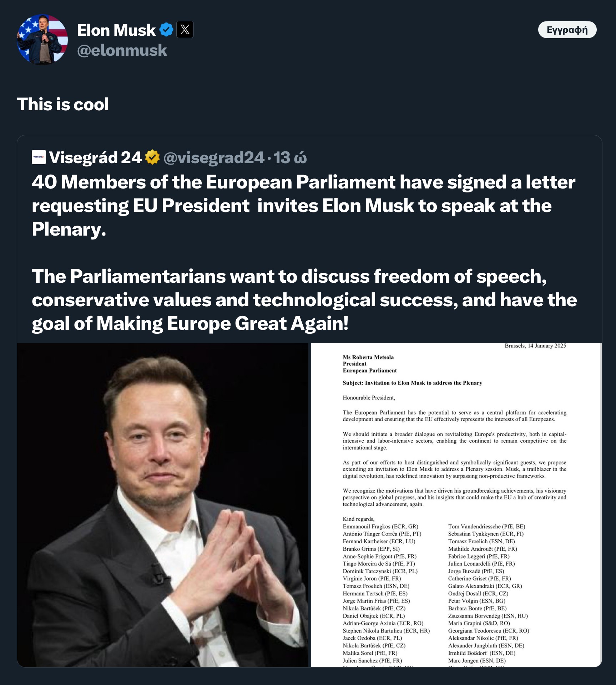Click the Visegrád 24 account avatar
The height and width of the screenshot is (685, 616).
39,157
